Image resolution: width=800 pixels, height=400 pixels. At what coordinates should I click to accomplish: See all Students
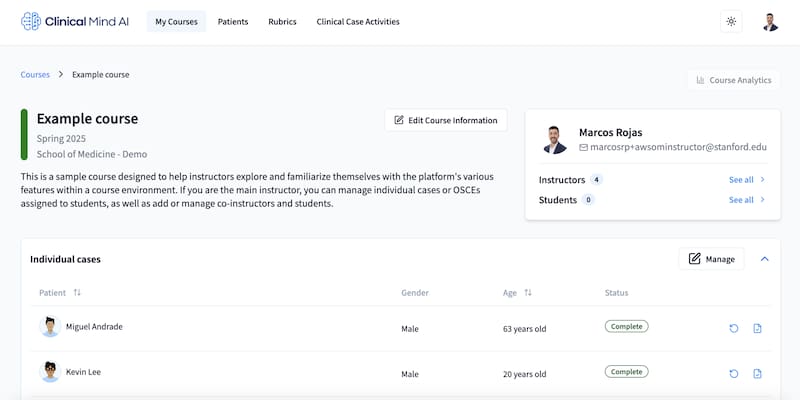pyautogui.click(x=747, y=200)
